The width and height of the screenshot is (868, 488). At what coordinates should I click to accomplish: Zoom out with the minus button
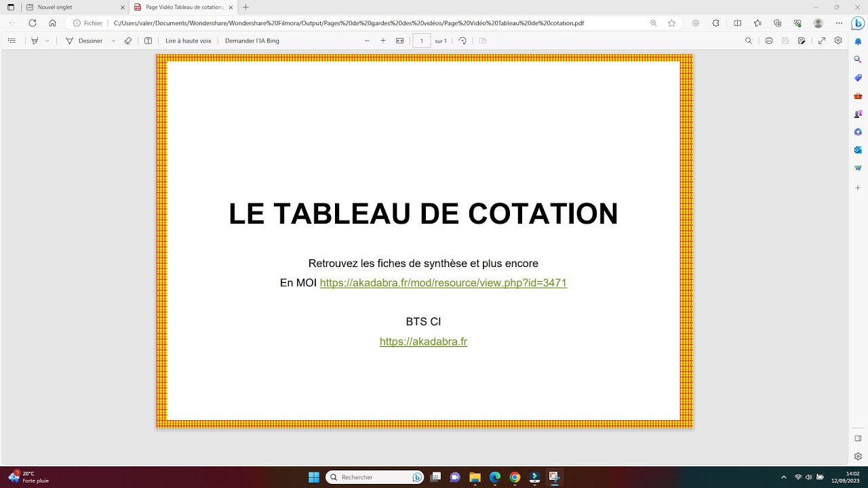[x=367, y=41]
